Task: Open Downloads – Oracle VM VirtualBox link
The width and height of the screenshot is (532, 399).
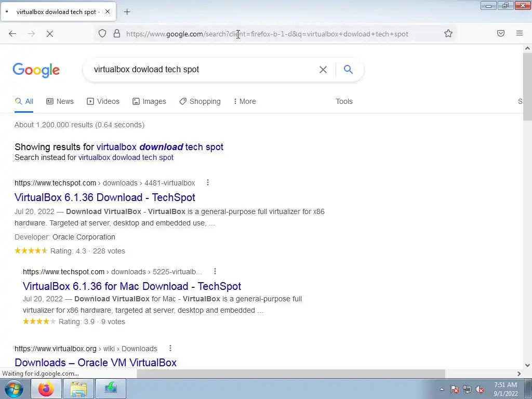Action: click(96, 363)
